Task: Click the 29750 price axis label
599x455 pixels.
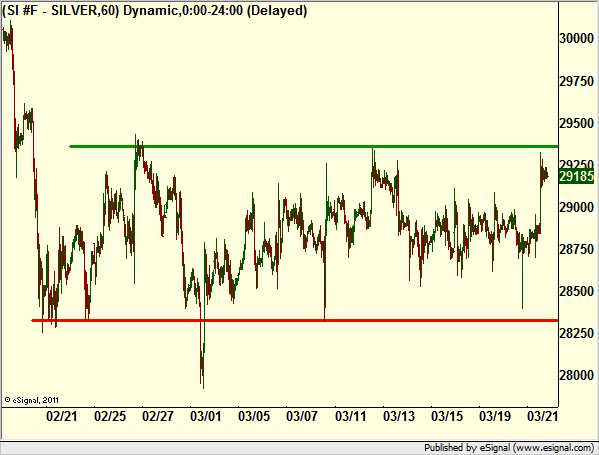Action: point(576,81)
